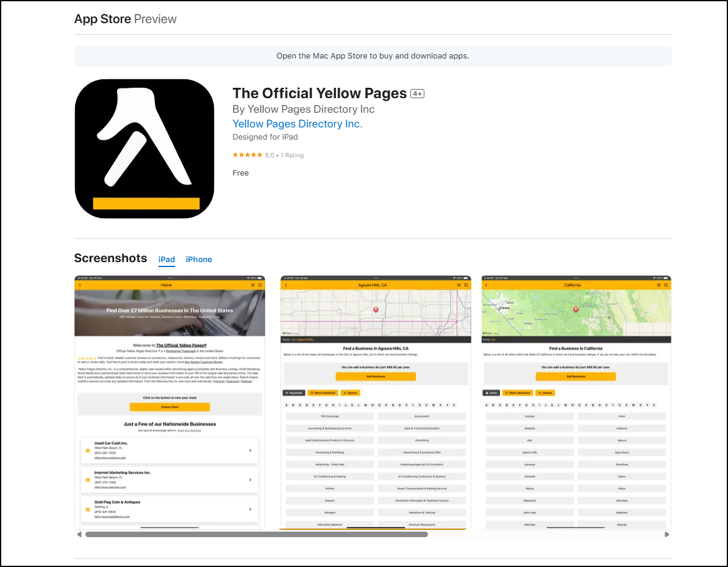The width and height of the screenshot is (728, 567).
Task: Click the screenshots horizontal scrollbar thumb
Action: point(256,535)
